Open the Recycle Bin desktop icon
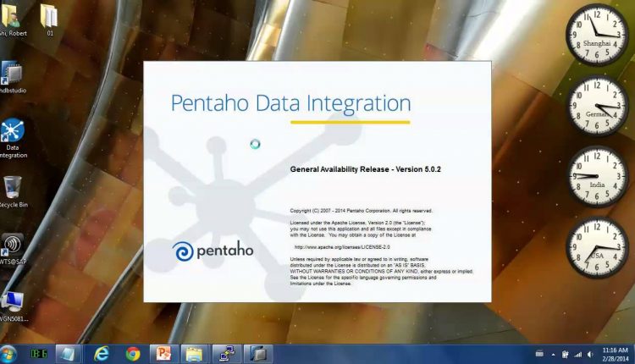The image size is (635, 364). click(x=13, y=192)
